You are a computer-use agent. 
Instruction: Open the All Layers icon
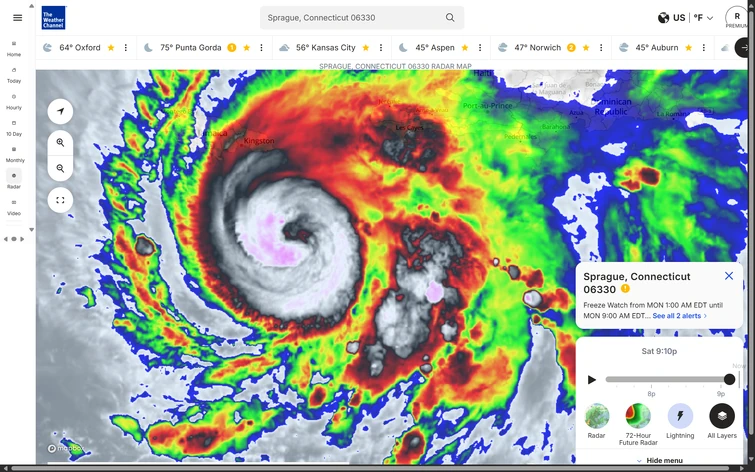(722, 416)
